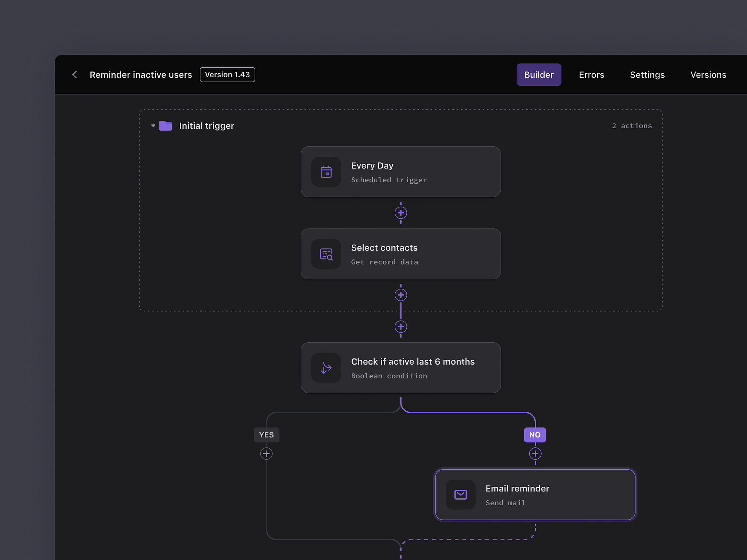Add an action below Select contacts

pos(400,295)
